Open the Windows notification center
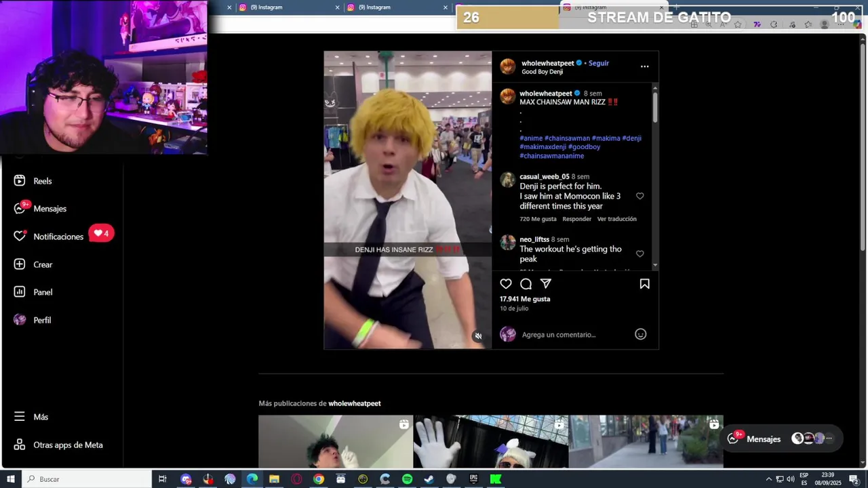This screenshot has height=488, width=868. tap(854, 479)
